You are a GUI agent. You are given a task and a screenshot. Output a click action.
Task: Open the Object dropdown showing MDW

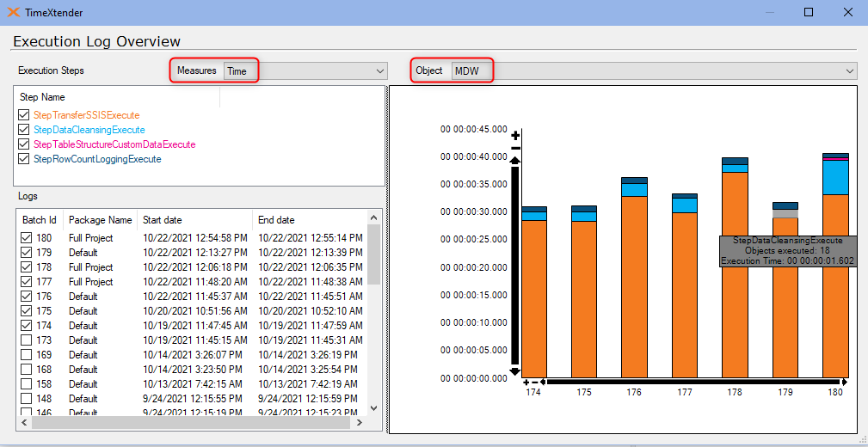(x=654, y=70)
